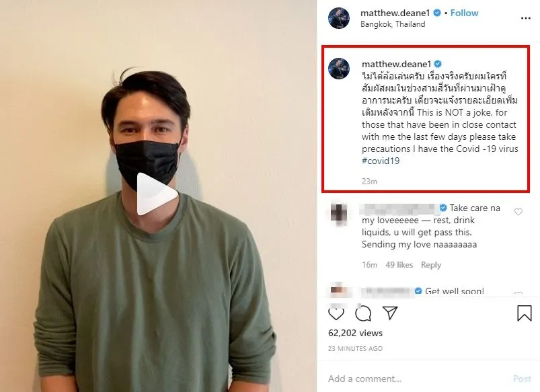Image resolution: width=540 pixels, height=392 pixels.
Task: Like the post with heart icon
Action: point(336,313)
